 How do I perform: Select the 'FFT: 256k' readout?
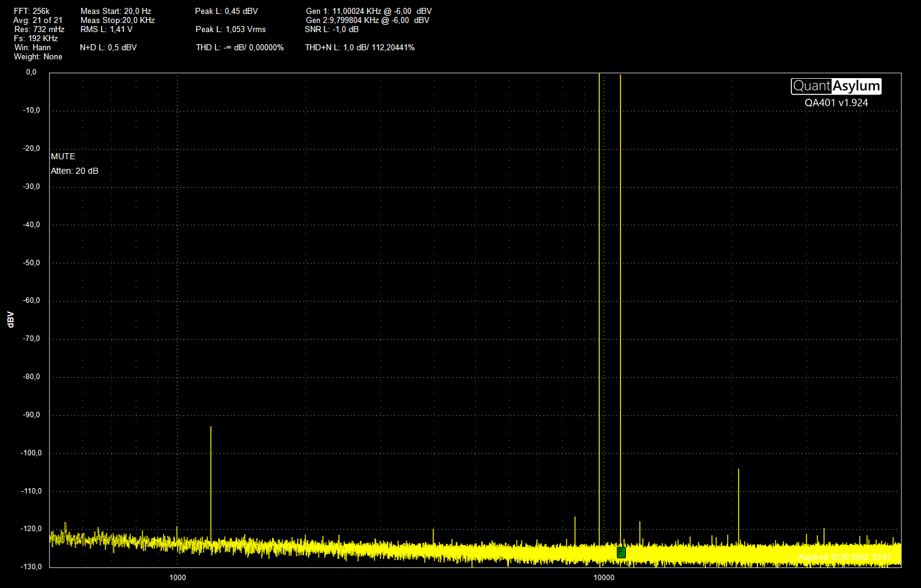32,12
